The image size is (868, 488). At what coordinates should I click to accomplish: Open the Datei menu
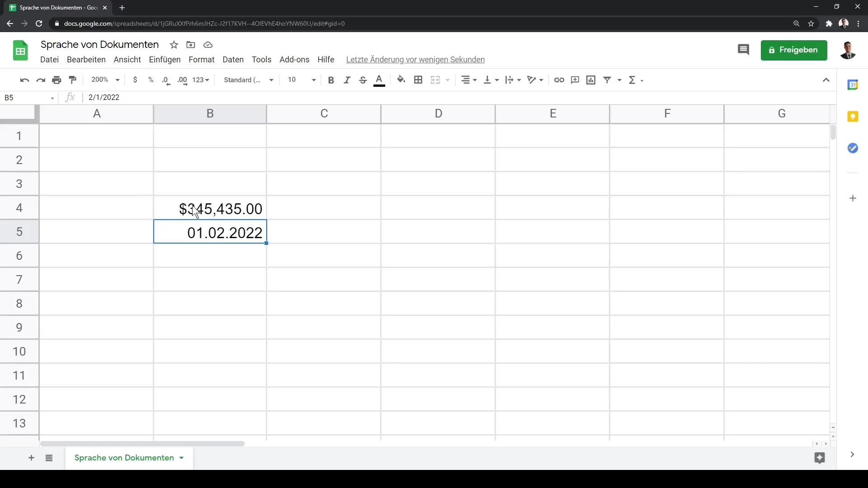(49, 59)
